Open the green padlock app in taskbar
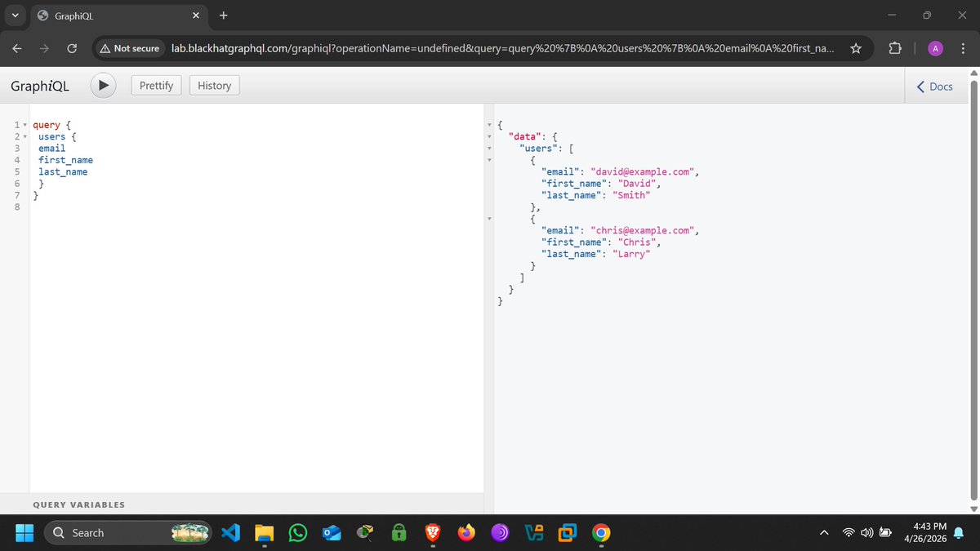 (399, 533)
